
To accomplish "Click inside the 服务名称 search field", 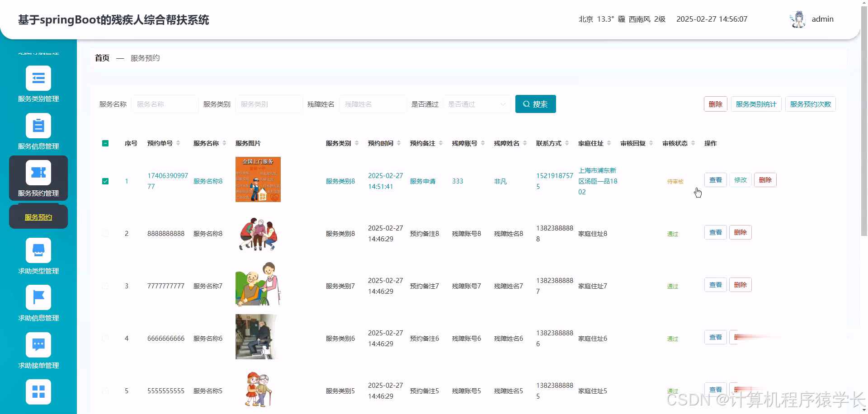I will pyautogui.click(x=165, y=104).
